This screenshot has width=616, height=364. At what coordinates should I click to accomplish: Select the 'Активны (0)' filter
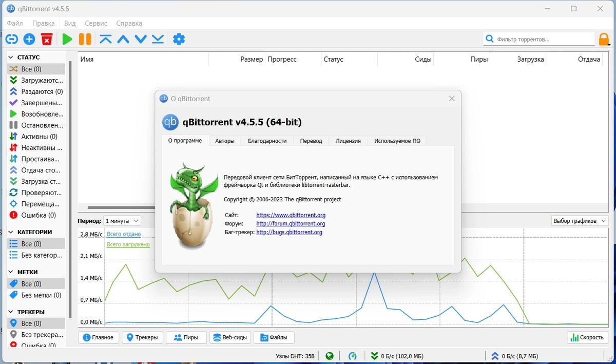(x=36, y=137)
